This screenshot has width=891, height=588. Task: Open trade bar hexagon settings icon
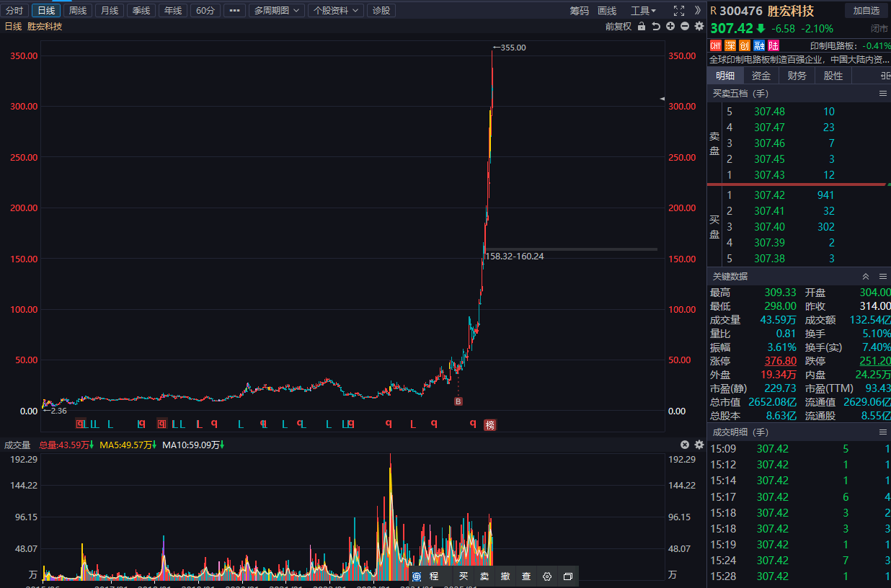547,576
